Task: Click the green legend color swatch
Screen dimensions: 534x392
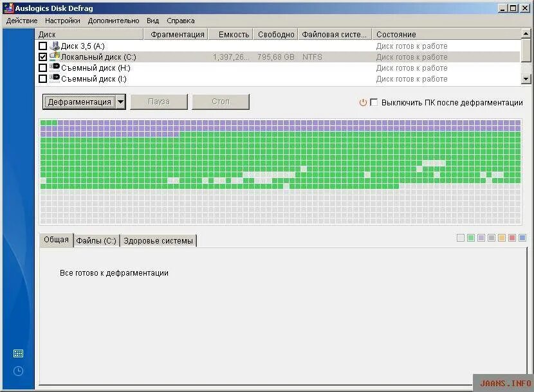Action: tap(471, 238)
